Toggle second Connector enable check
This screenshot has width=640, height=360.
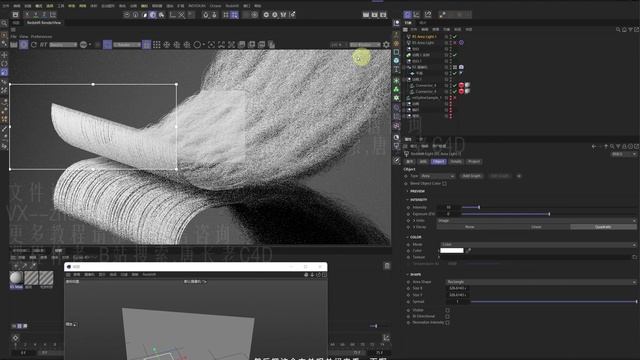pos(455,91)
